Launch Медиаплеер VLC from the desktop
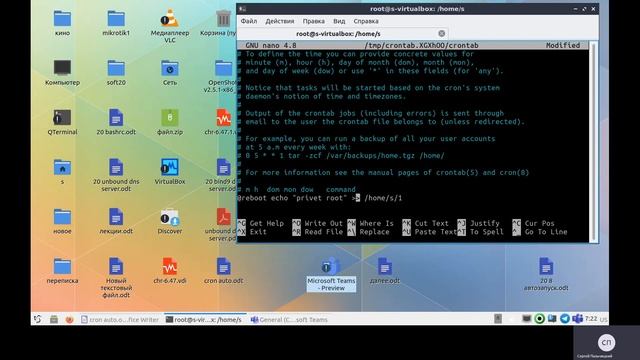640x360 pixels. (x=170, y=19)
